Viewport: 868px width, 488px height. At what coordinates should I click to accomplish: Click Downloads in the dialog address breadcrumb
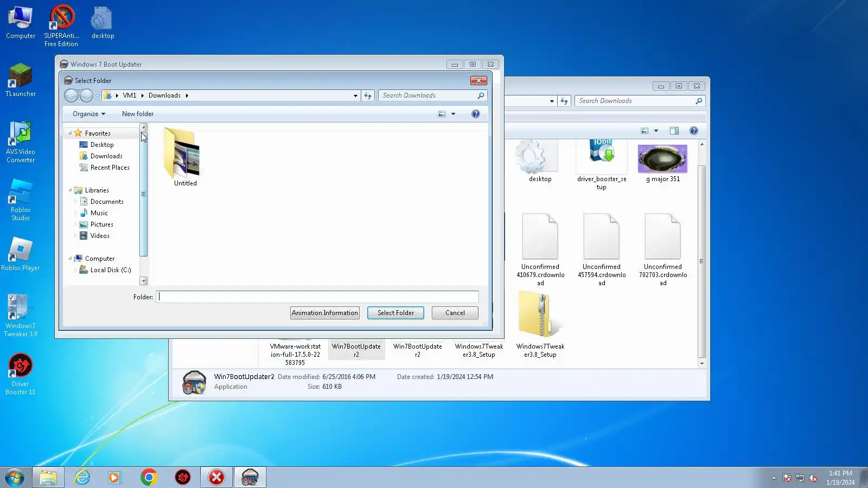click(164, 95)
